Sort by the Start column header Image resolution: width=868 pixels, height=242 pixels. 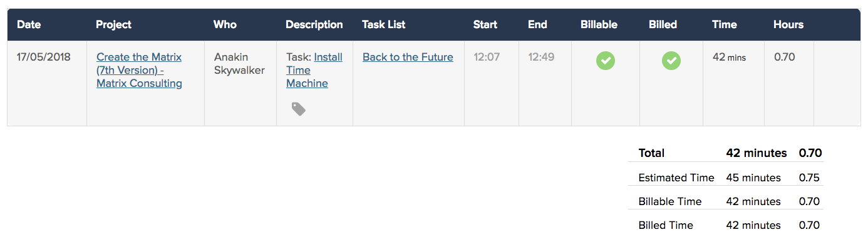485,24
